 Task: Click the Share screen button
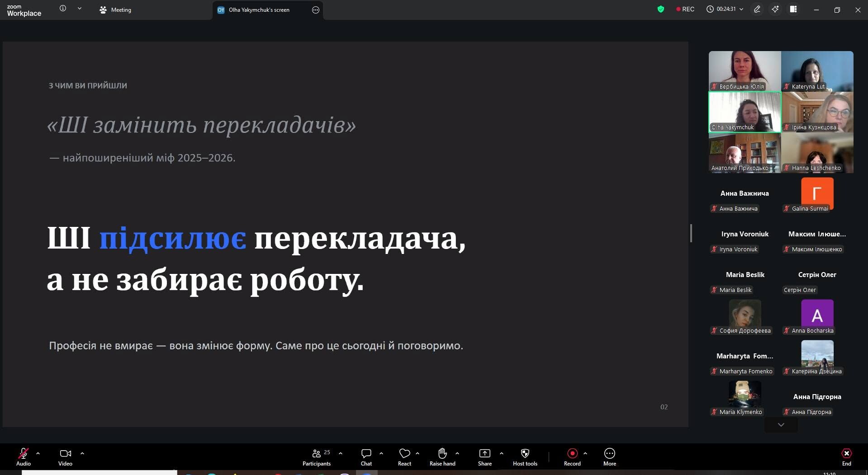(x=485, y=456)
